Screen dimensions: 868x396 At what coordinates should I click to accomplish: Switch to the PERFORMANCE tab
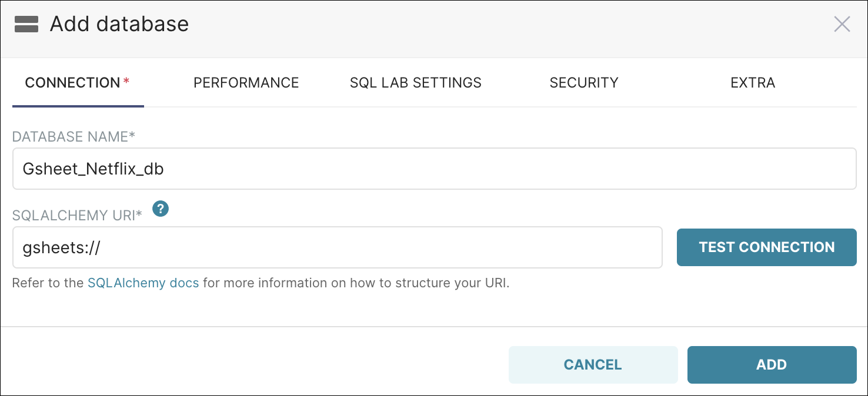click(246, 83)
